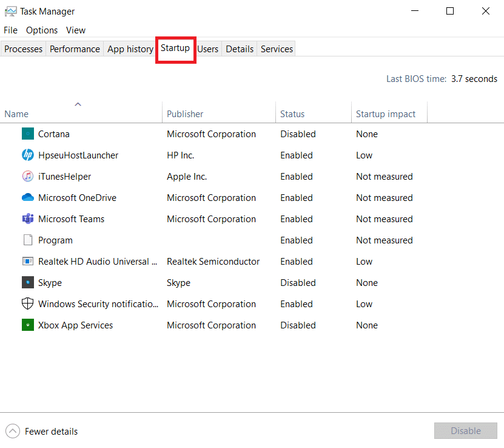Click the Microsoft OneDrive cloud icon
Viewport: 504px width, 448px height.
tap(28, 197)
